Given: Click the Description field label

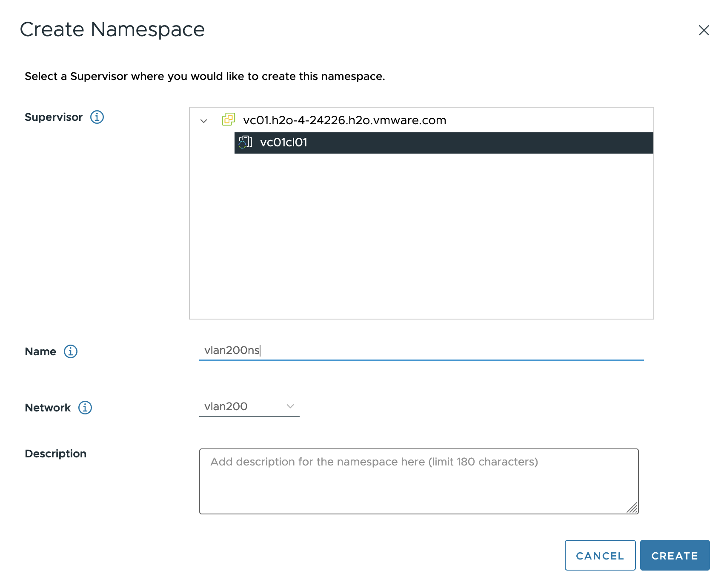Looking at the screenshot, I should [x=55, y=454].
